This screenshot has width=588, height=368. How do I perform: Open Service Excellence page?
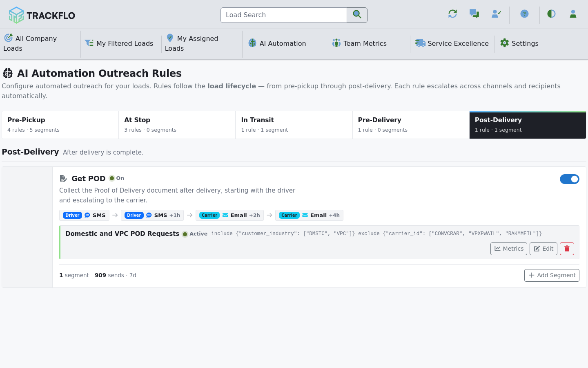point(452,43)
